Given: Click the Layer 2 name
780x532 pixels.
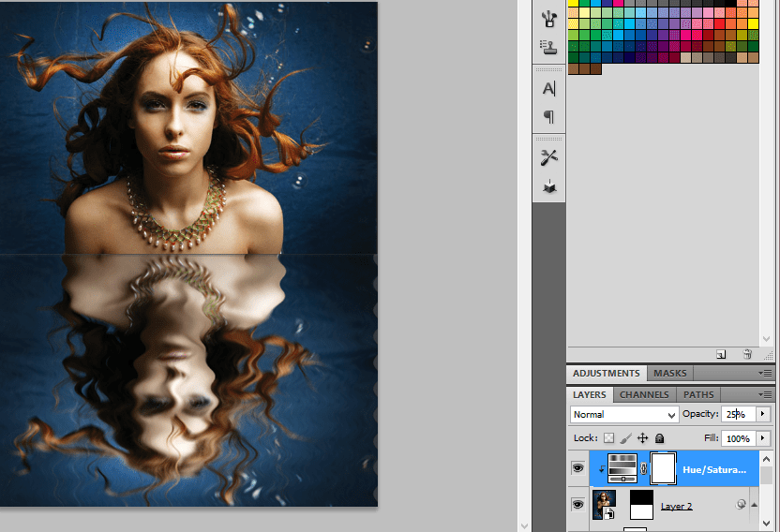Looking at the screenshot, I should 677,506.
